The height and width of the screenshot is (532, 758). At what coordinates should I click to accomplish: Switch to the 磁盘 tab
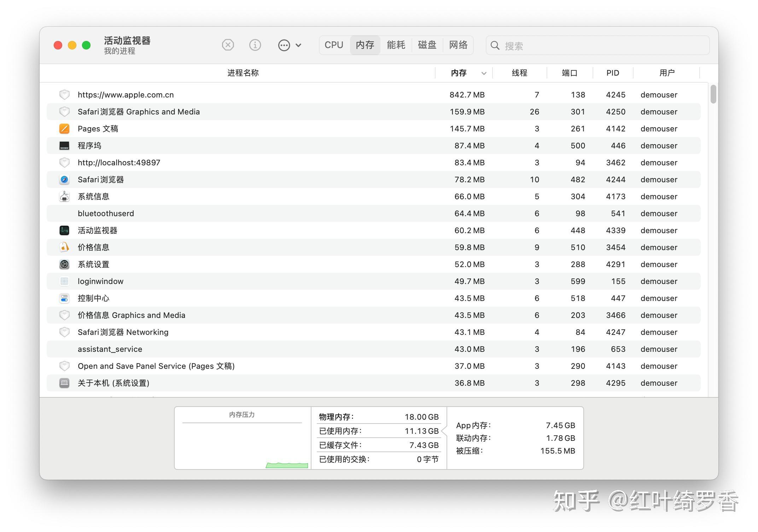[427, 45]
